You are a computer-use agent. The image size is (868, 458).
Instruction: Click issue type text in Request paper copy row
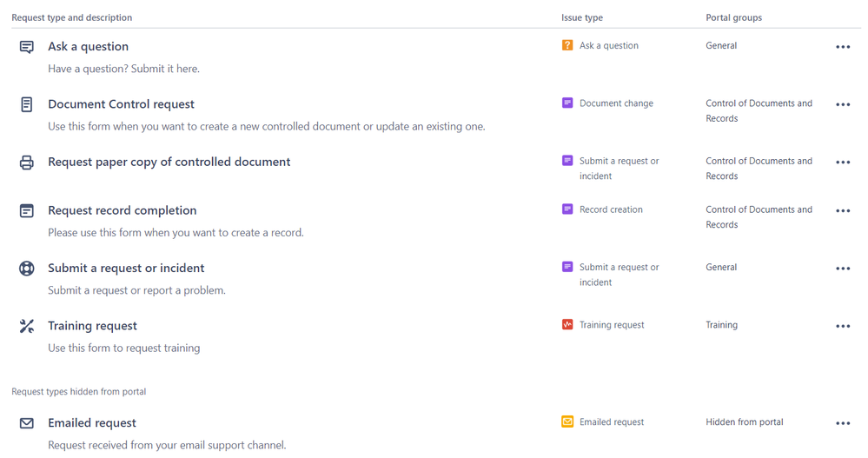tap(620, 169)
